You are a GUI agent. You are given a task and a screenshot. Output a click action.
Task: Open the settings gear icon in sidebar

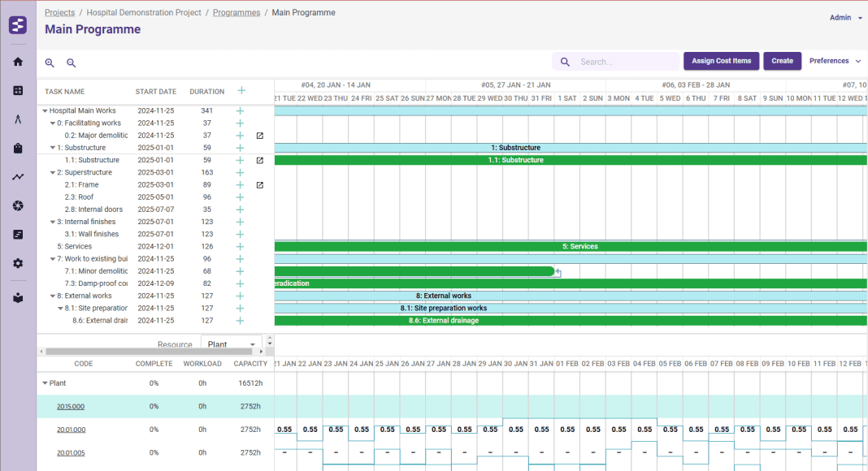click(18, 263)
